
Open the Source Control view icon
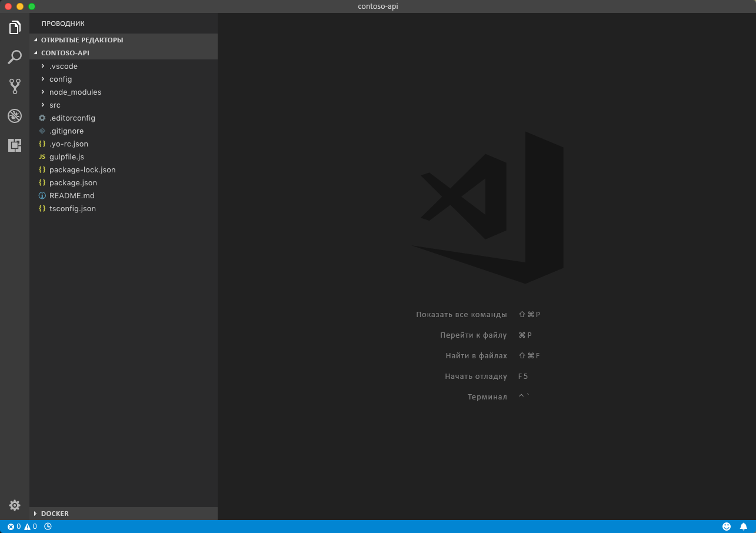[x=15, y=86]
